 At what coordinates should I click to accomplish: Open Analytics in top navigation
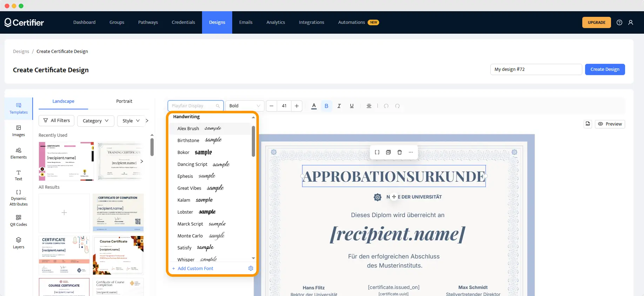point(276,22)
